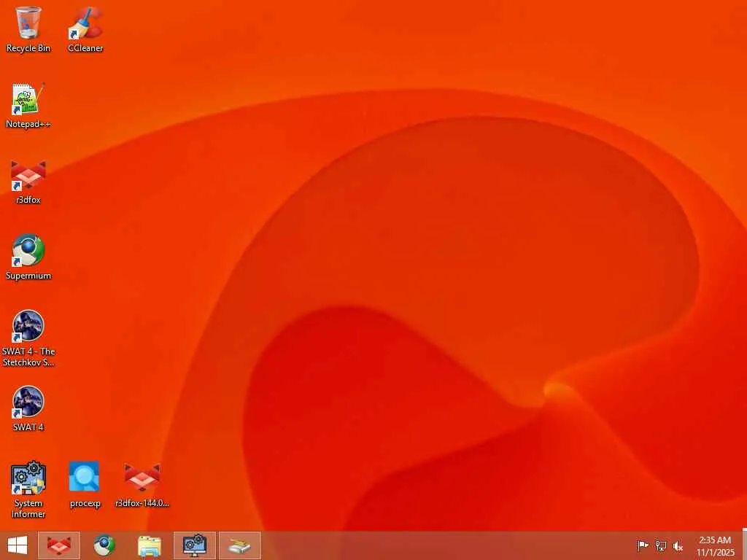Select SWAT 4 - The Stetchkov S... shortcut
The image size is (747, 560).
(28, 338)
